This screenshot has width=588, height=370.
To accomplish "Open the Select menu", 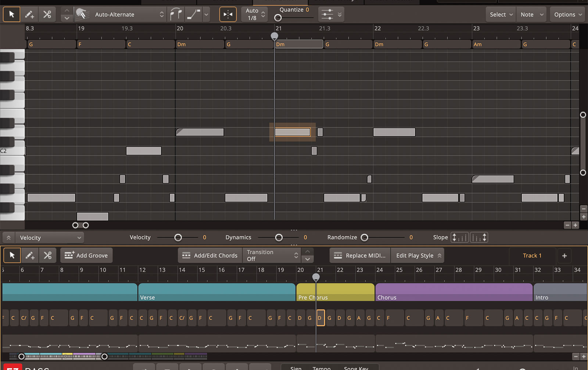I will [501, 14].
